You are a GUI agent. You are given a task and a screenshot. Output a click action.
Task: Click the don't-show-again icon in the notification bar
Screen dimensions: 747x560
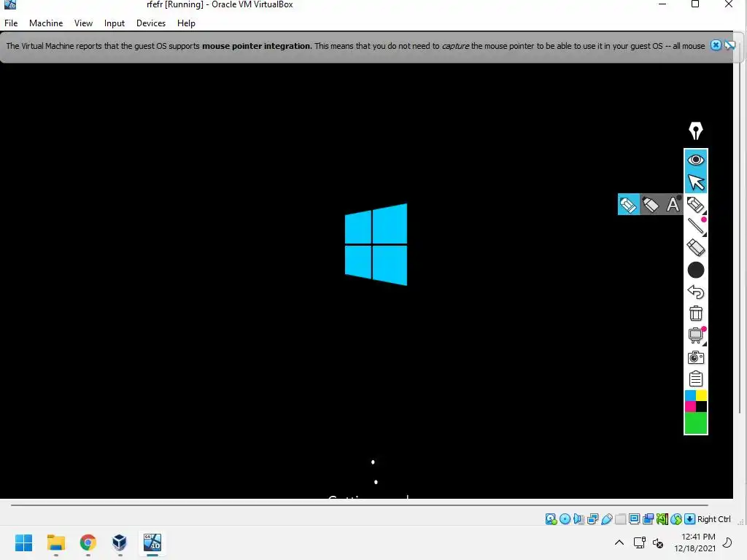click(729, 45)
